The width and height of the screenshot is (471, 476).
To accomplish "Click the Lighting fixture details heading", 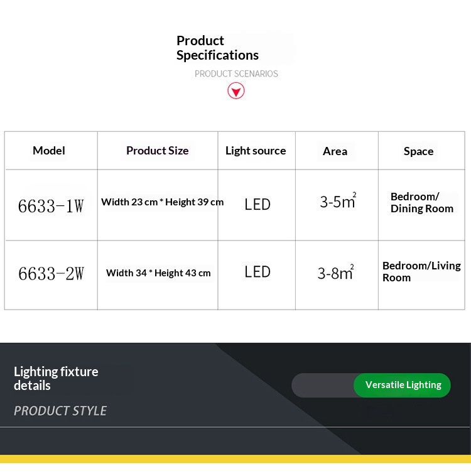I will [x=56, y=379].
